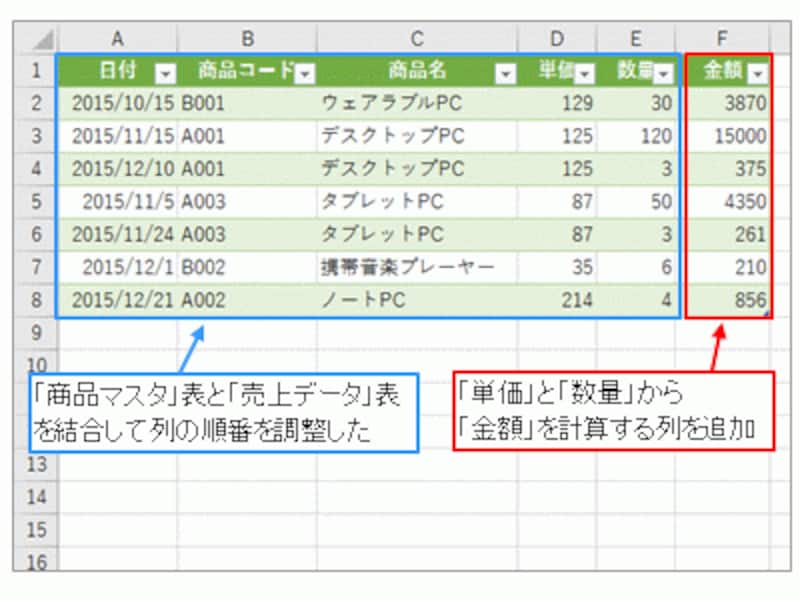Image resolution: width=800 pixels, height=600 pixels.
Task: Click the date cell 2015/12/10
Action: click(x=118, y=169)
